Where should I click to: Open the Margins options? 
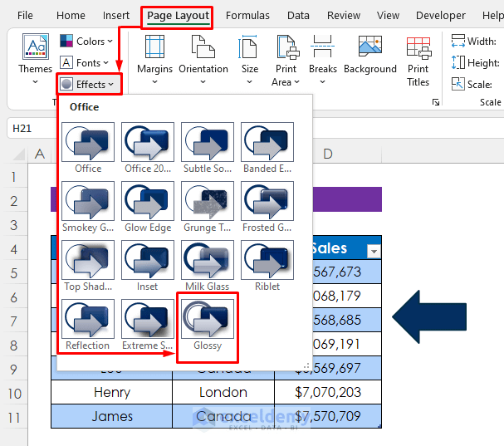click(x=154, y=60)
